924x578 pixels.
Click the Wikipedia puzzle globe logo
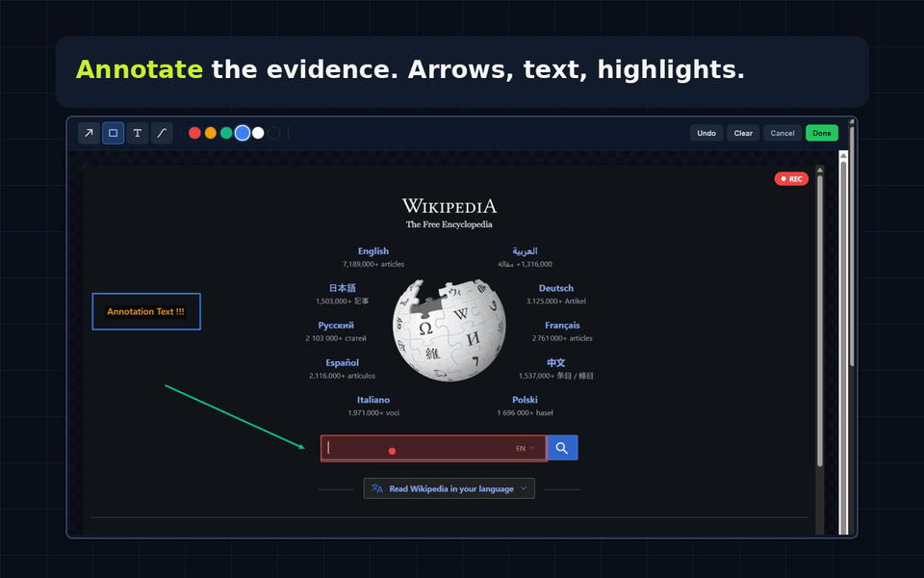click(449, 330)
